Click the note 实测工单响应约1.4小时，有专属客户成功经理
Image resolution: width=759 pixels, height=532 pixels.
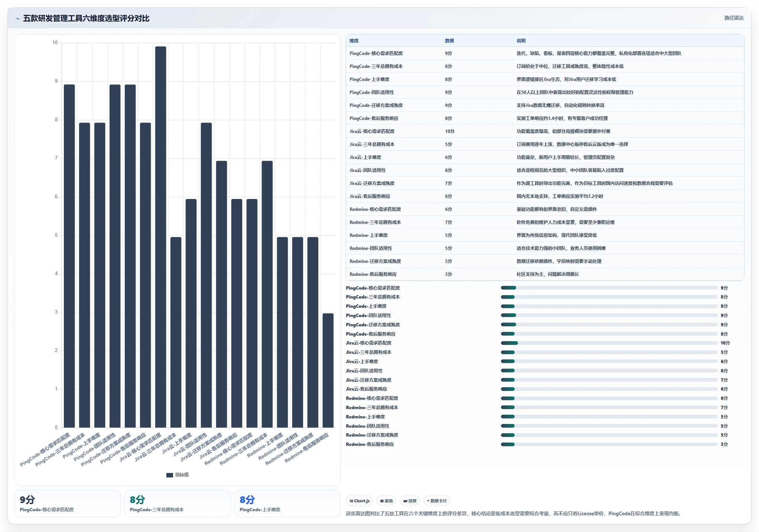pyautogui.click(x=562, y=118)
